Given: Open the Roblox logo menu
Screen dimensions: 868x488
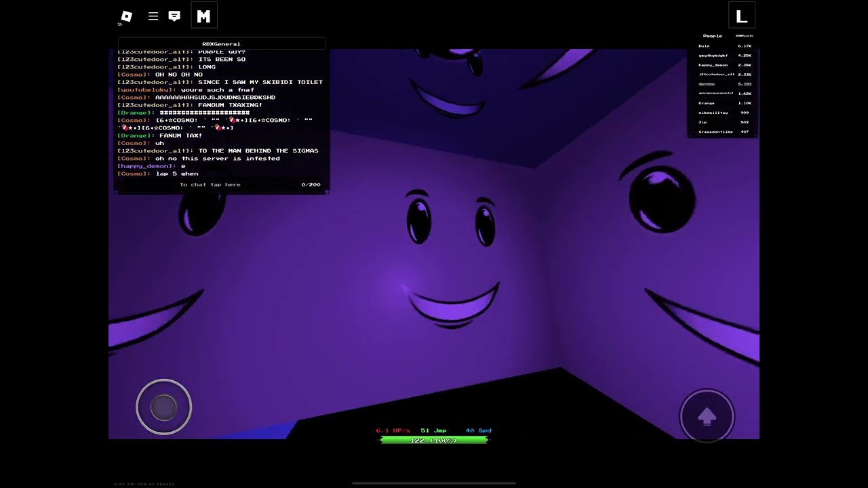Looking at the screenshot, I should (x=126, y=16).
